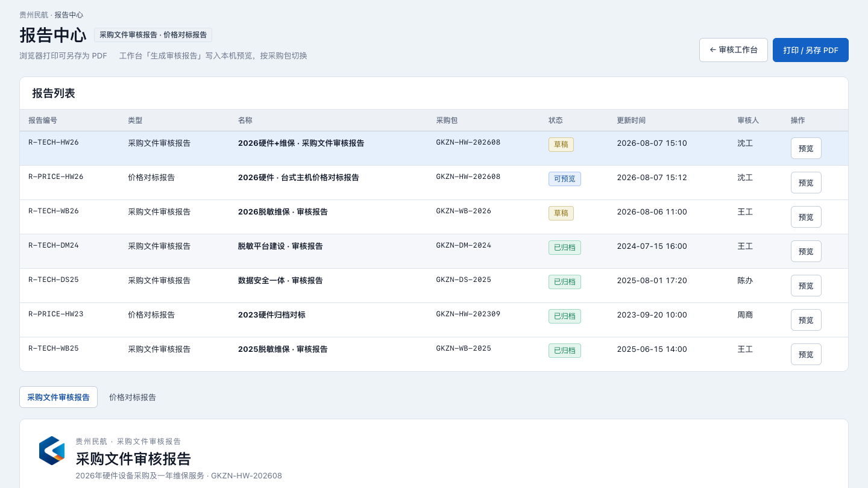Preview report R-TECH-HW26

click(806, 148)
